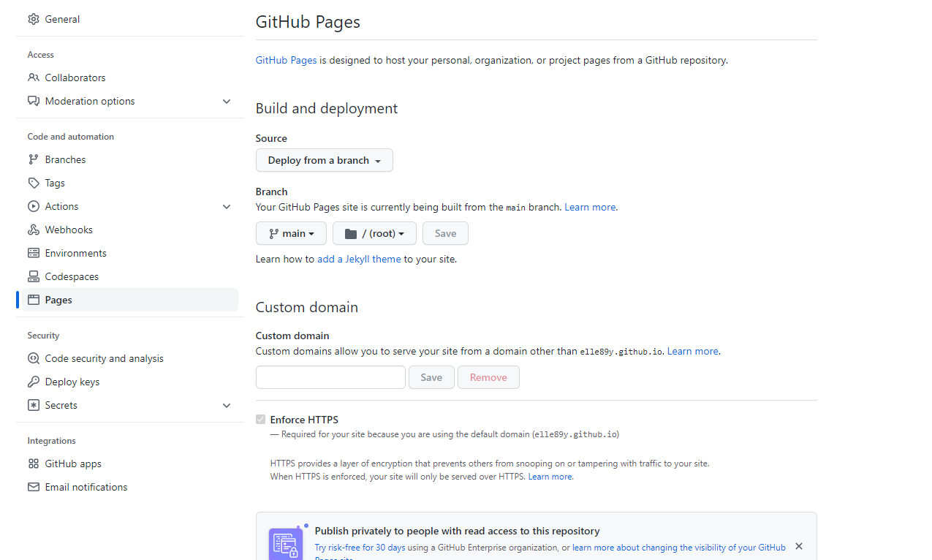Viewport: 932px width, 560px height.
Task: Click the Branches git-branch icon
Action: click(34, 159)
